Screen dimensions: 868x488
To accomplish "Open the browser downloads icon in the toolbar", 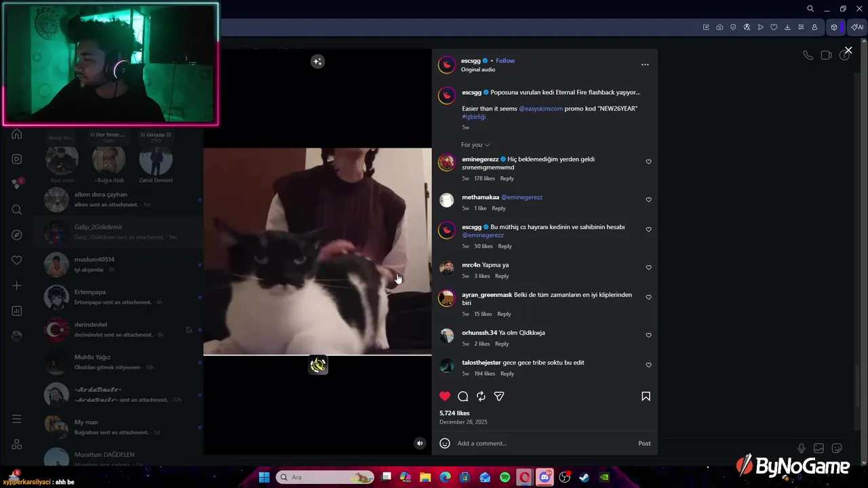I will coord(787,27).
